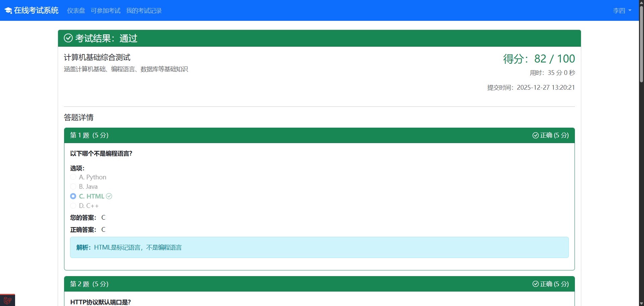The width and height of the screenshot is (644, 306).
Task: Select the A. Python radio button
Action: pyautogui.click(x=73, y=177)
